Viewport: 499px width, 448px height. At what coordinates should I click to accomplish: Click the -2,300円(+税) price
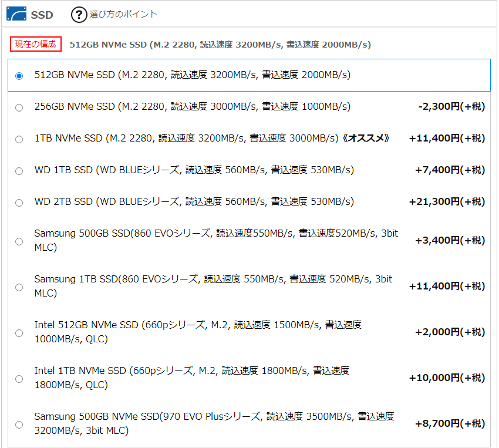click(x=451, y=107)
